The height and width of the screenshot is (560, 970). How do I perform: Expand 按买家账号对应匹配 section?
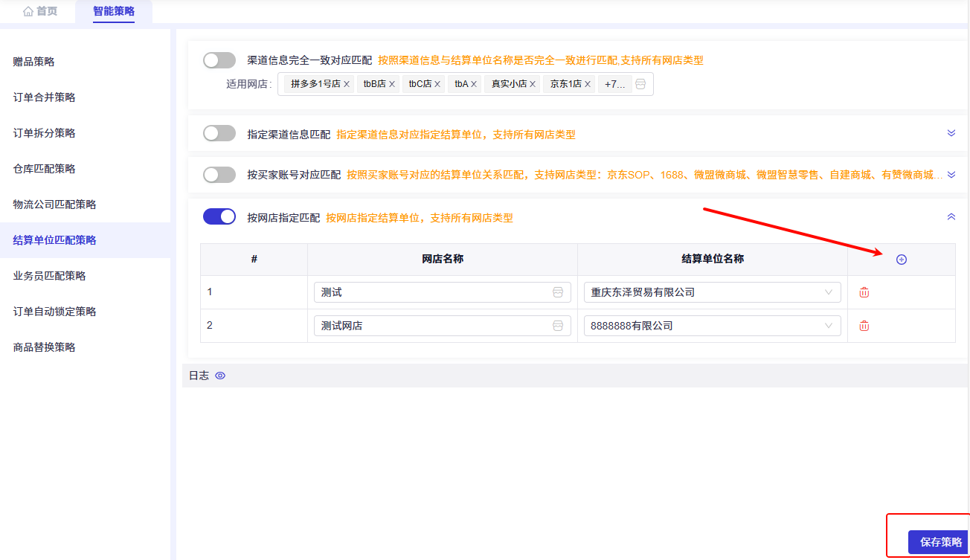[951, 175]
